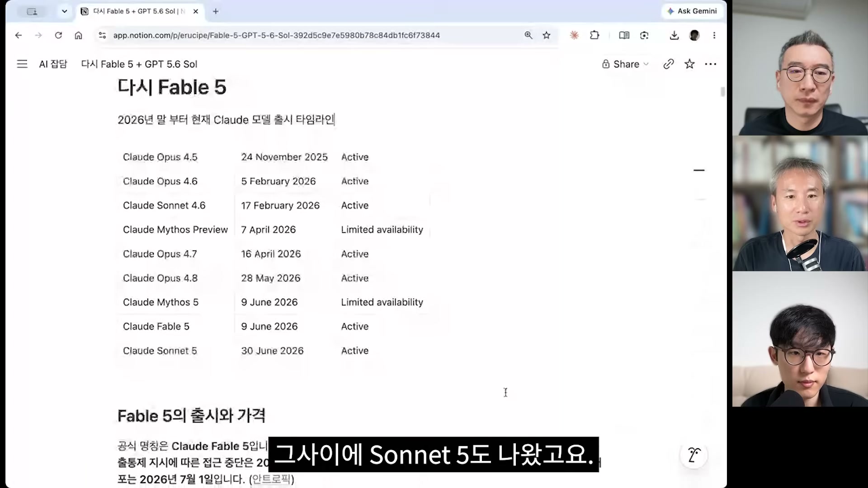Select the Claude Sonnet 4.6 cell
This screenshot has height=488, width=868.
click(x=164, y=206)
